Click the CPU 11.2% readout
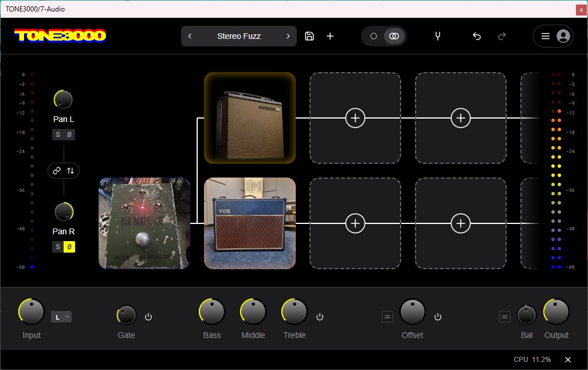The height and width of the screenshot is (370, 588). (532, 360)
